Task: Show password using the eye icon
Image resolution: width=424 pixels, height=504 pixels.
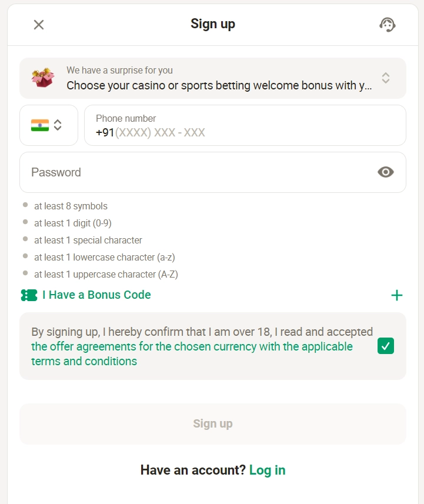Action: (385, 172)
